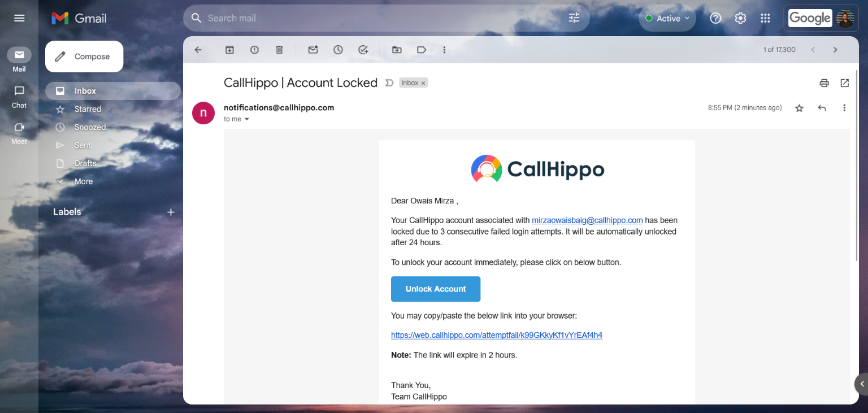Move email to a folder
The image size is (868, 413).
click(x=397, y=50)
